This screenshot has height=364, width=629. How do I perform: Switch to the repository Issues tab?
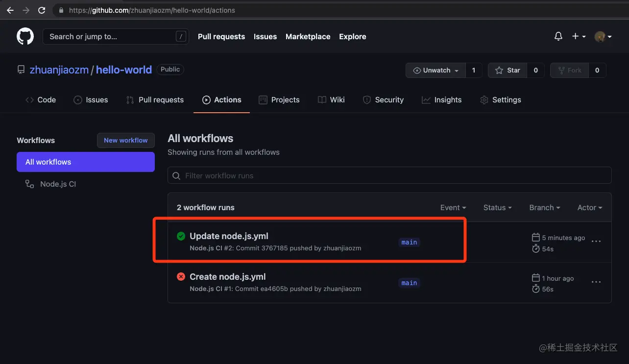(91, 100)
